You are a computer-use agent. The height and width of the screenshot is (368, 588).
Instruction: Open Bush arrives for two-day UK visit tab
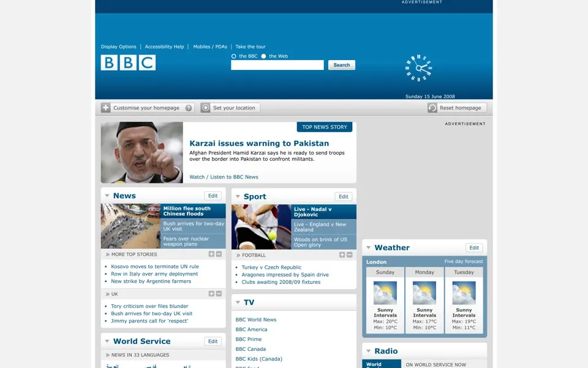point(193,226)
